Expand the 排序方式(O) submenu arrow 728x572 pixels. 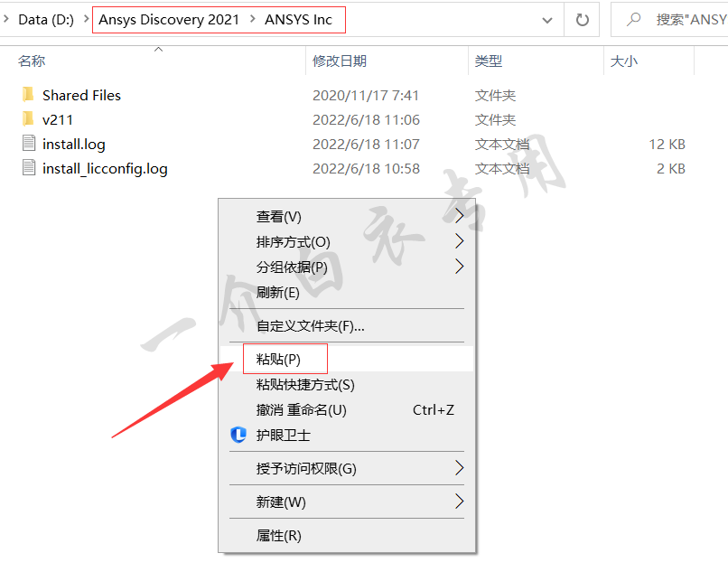(459, 240)
